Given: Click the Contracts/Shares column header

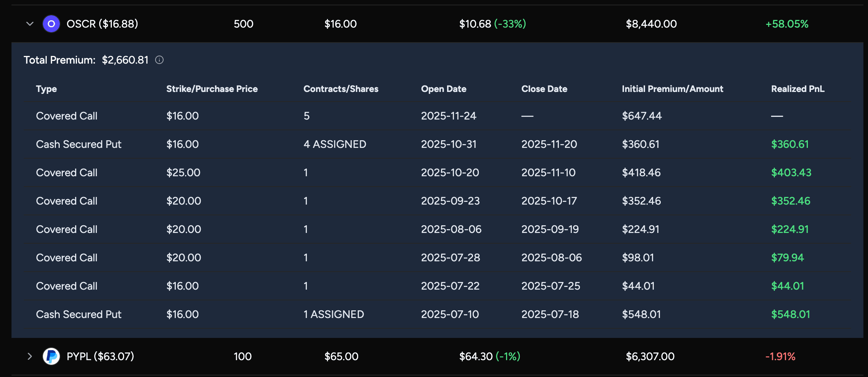Looking at the screenshot, I should pyautogui.click(x=341, y=89).
